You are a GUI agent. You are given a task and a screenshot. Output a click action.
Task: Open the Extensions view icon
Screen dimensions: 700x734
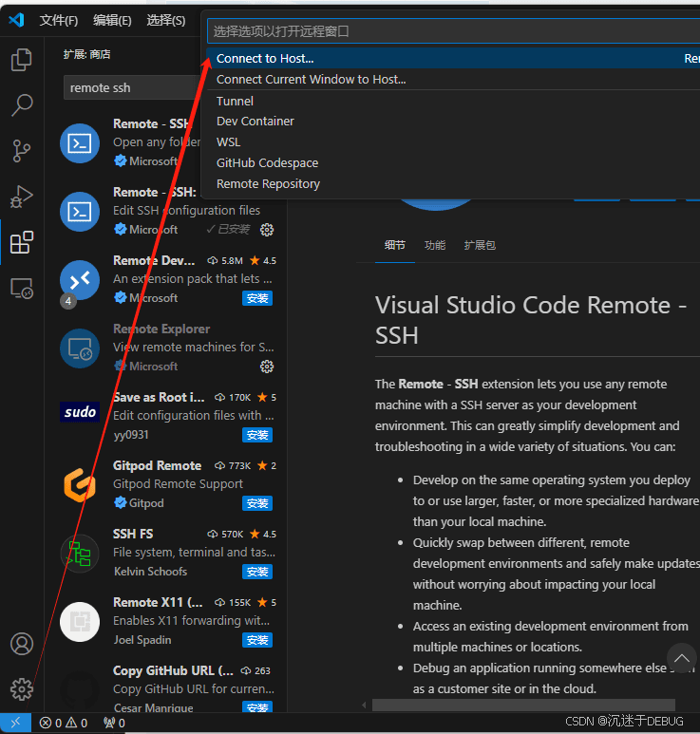coord(22,242)
